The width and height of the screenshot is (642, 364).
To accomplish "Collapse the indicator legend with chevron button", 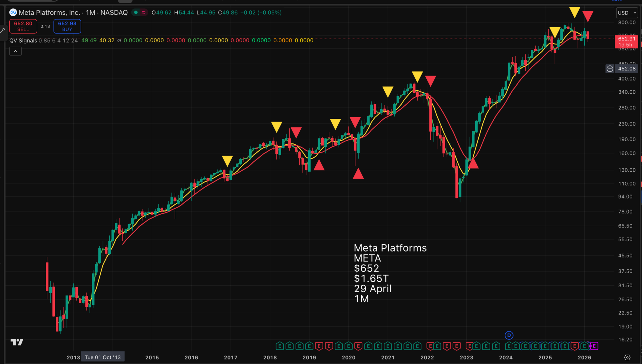I will (15, 51).
